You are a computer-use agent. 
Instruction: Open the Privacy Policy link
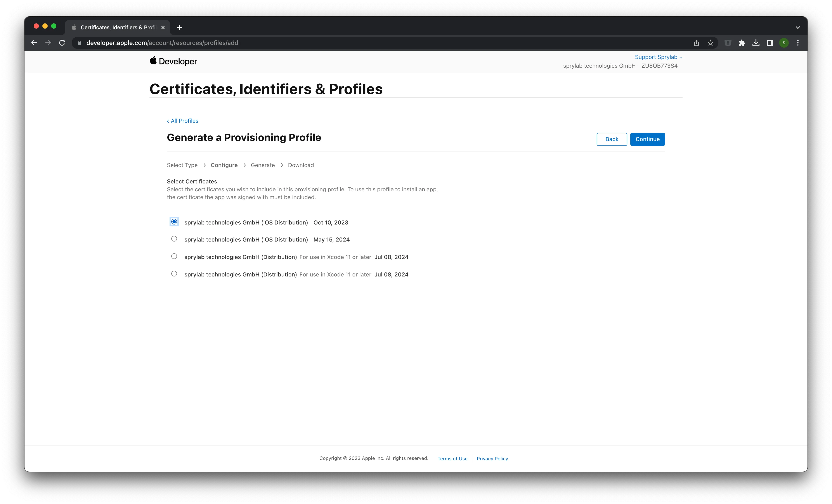(492, 458)
